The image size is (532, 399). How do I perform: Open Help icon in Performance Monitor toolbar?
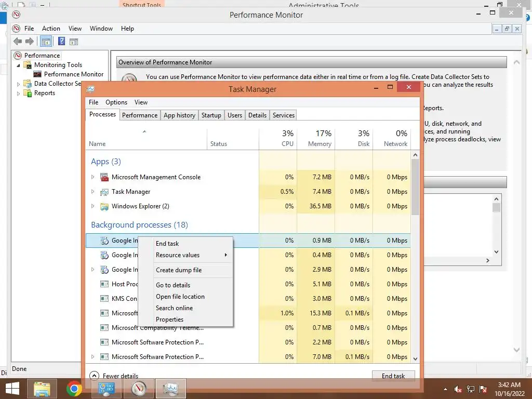61,42
